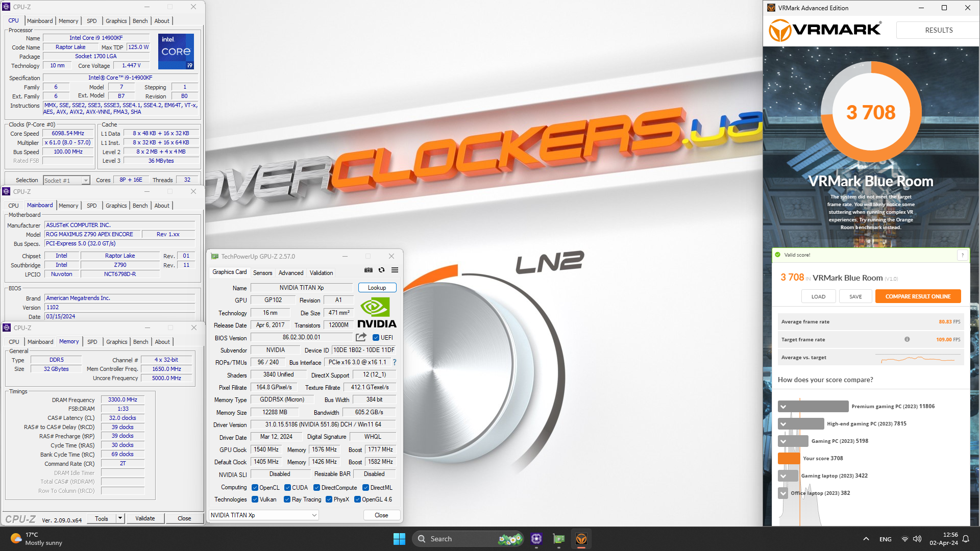Toggle the UEFI checkbox in GPU-Z
This screenshot has height=551, width=980.
tap(376, 338)
